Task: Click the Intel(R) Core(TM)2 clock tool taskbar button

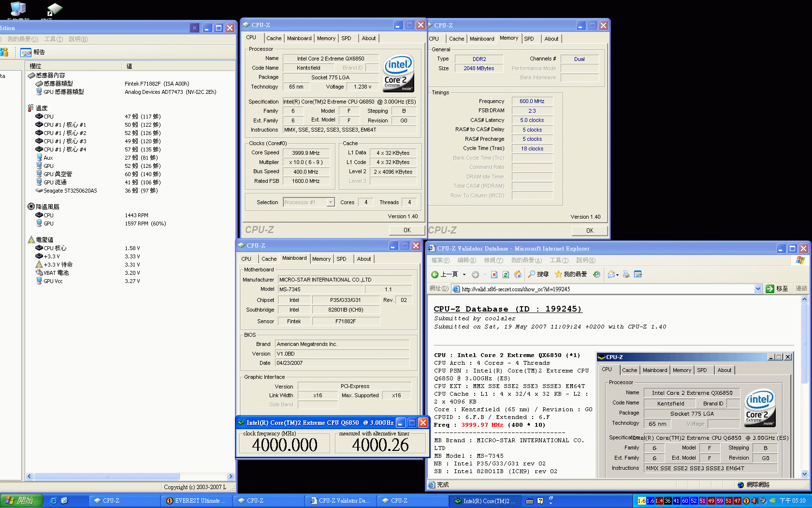Action: 485,501
